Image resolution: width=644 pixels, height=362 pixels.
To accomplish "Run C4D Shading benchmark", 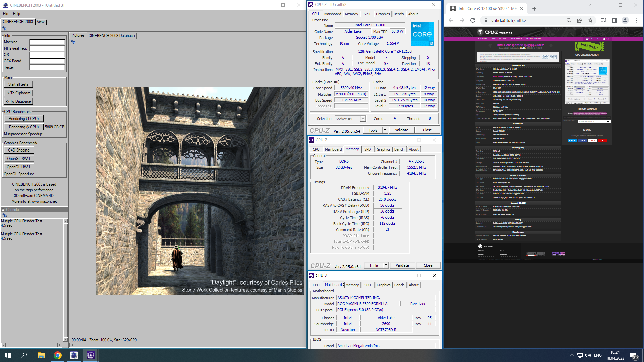I will point(19,150).
